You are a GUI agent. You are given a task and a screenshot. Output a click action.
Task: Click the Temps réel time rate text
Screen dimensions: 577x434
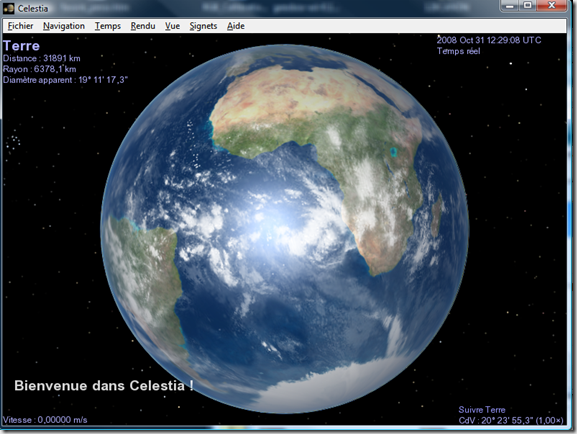click(459, 51)
